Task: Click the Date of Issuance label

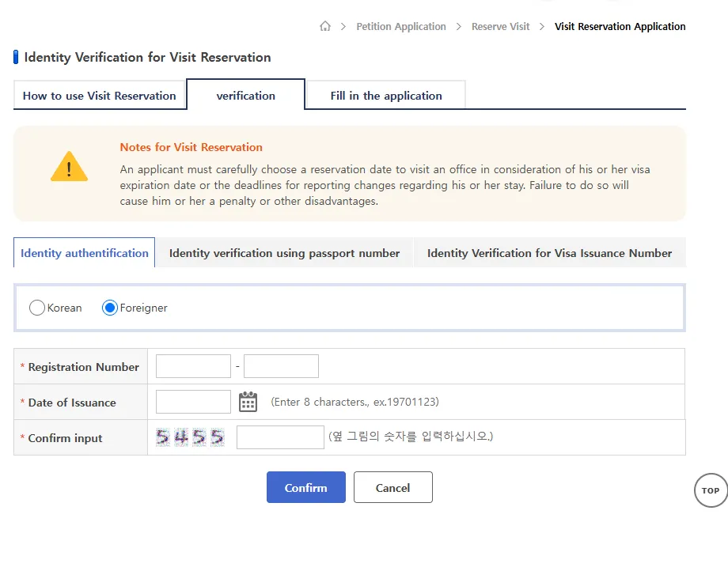Action: (x=72, y=403)
